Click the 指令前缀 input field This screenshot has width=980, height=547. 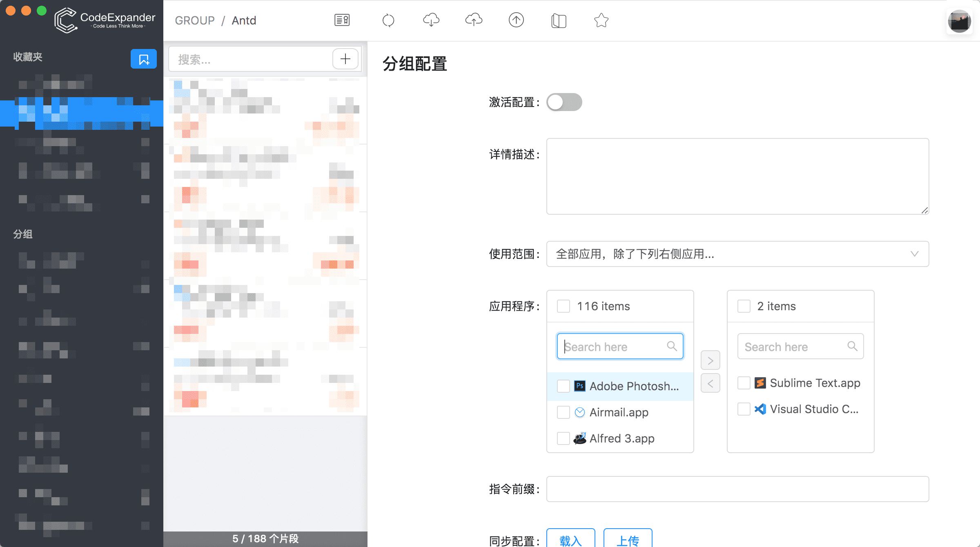(737, 489)
